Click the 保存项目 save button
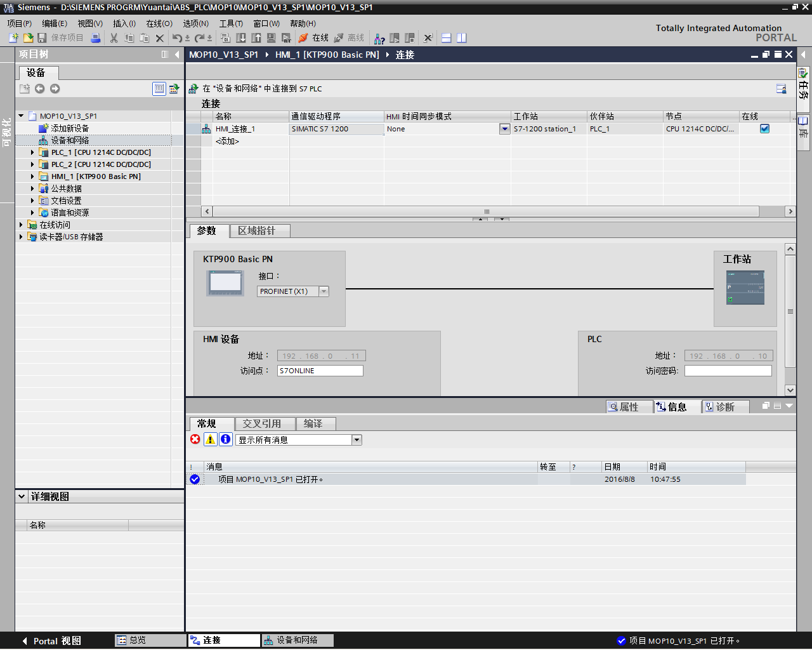The width and height of the screenshot is (812, 650). [61, 38]
